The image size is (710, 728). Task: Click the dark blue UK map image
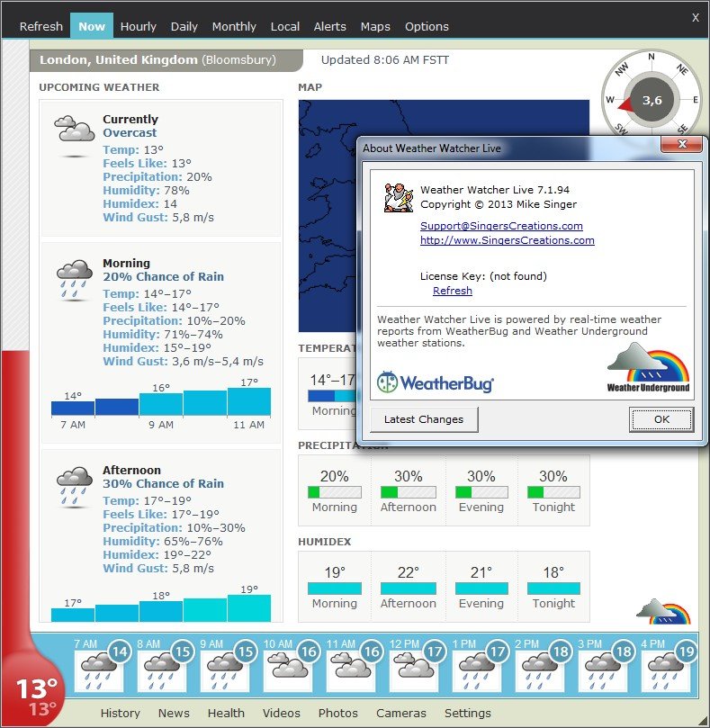(328, 216)
